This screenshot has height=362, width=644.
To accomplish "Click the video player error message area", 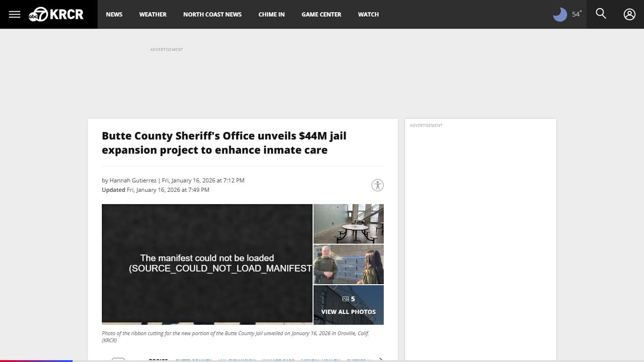I will [207, 264].
